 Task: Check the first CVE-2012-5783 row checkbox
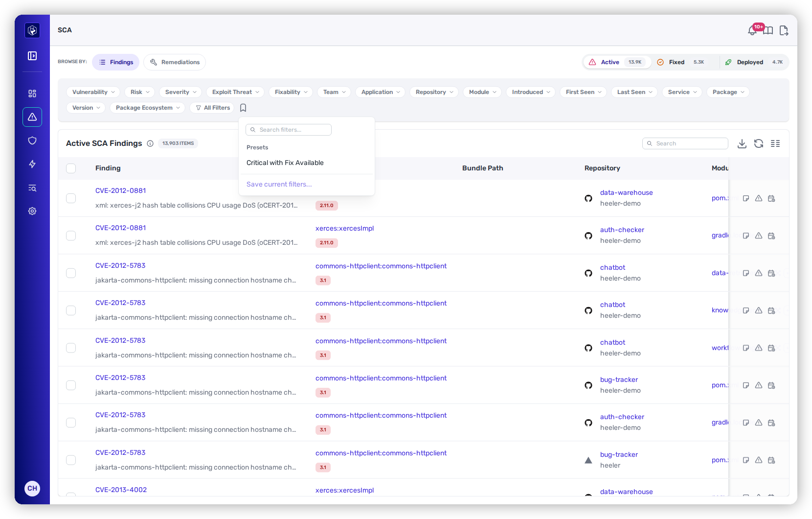tap(71, 273)
